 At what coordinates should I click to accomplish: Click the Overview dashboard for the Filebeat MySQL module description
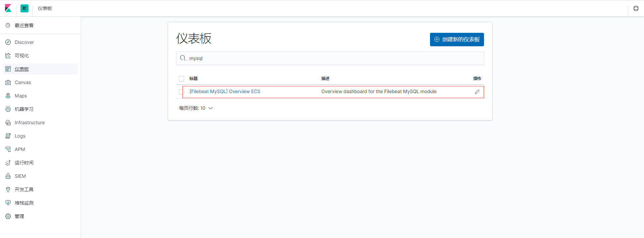379,91
